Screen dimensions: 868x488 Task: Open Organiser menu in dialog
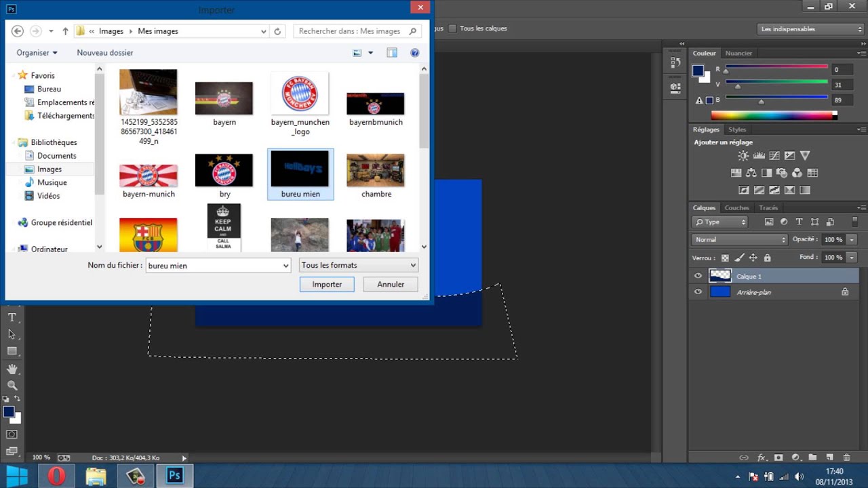[x=37, y=53]
